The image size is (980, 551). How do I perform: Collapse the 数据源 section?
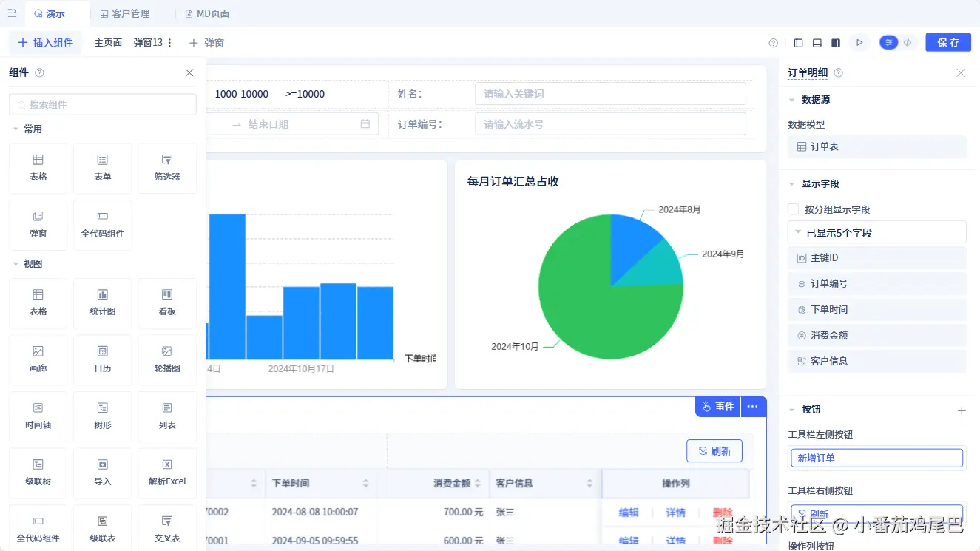click(x=791, y=99)
